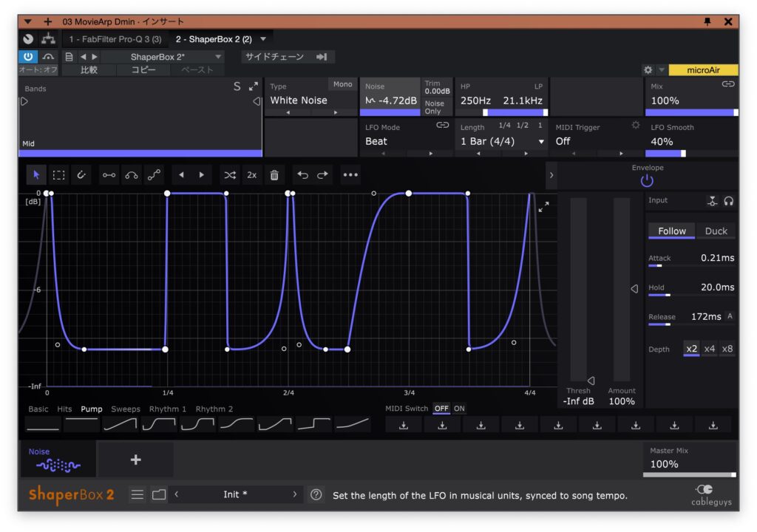Clear the LFO shape with the trash icon
Viewport: 757px width, 532px height.
(274, 174)
